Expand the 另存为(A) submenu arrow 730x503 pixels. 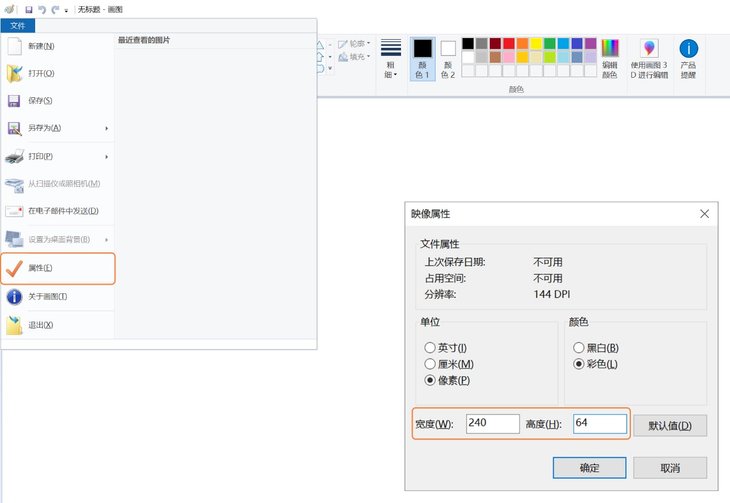[106, 128]
